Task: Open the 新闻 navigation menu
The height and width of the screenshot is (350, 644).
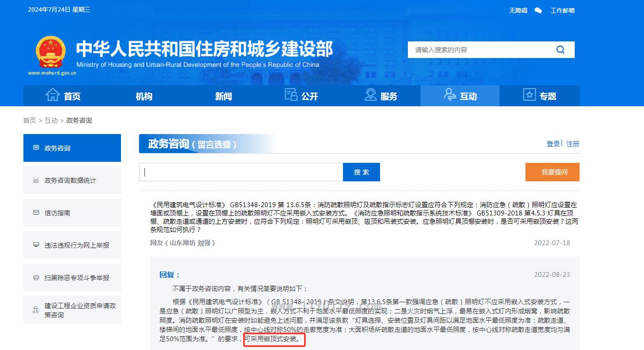Action: 223,96
